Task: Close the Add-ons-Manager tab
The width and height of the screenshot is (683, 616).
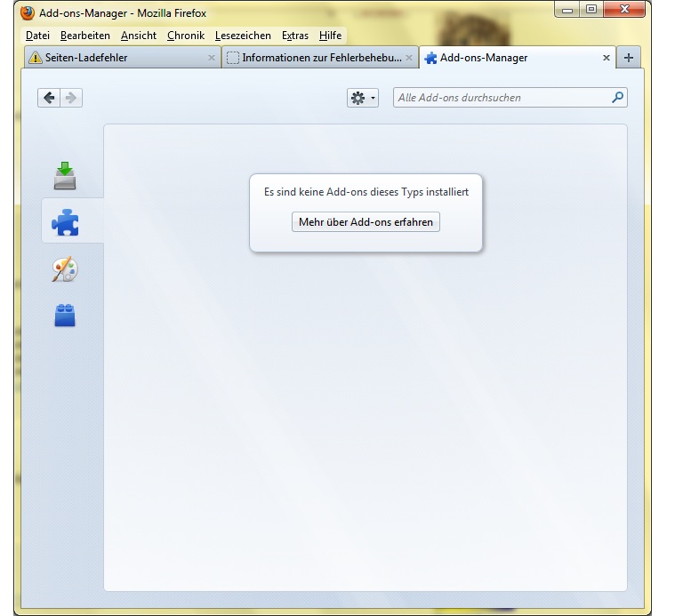Action: [x=606, y=58]
